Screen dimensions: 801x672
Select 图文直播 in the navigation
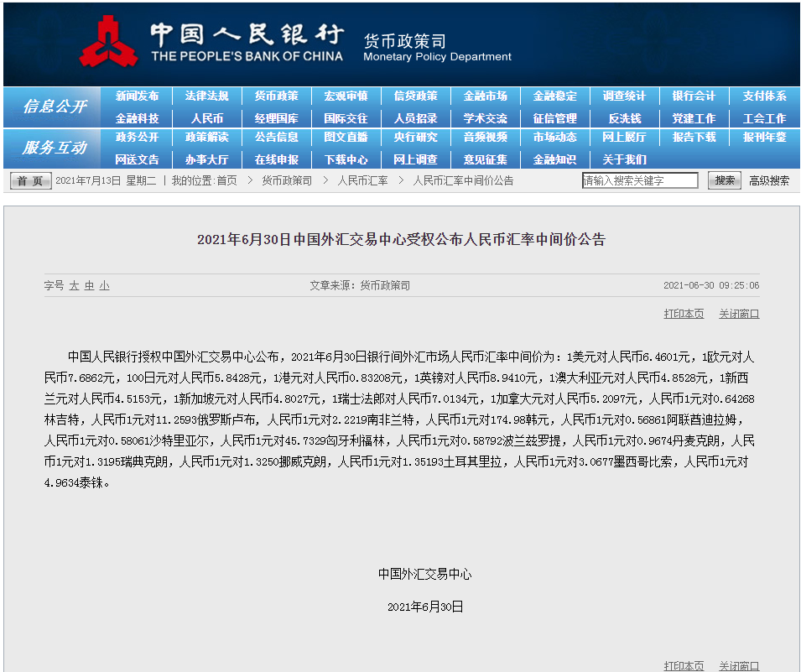(346, 138)
